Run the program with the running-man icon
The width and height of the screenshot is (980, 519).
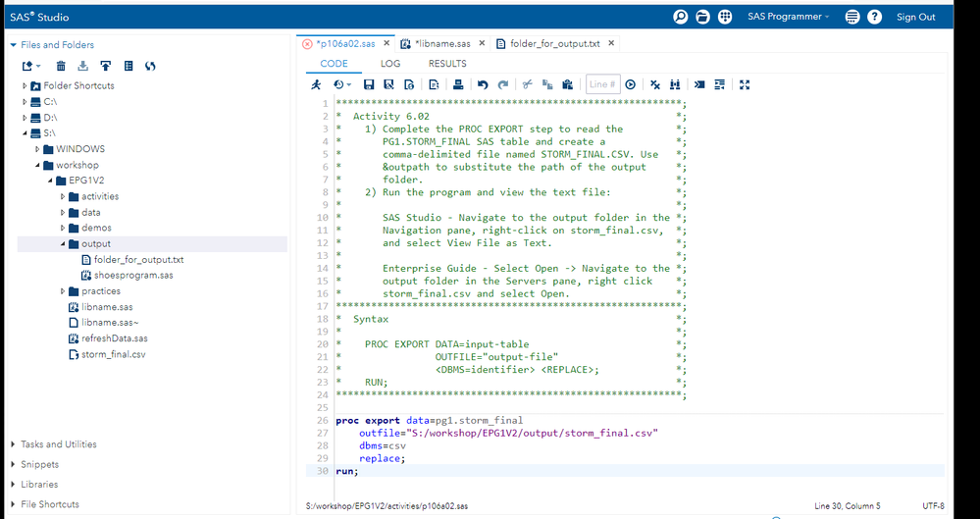[317, 84]
